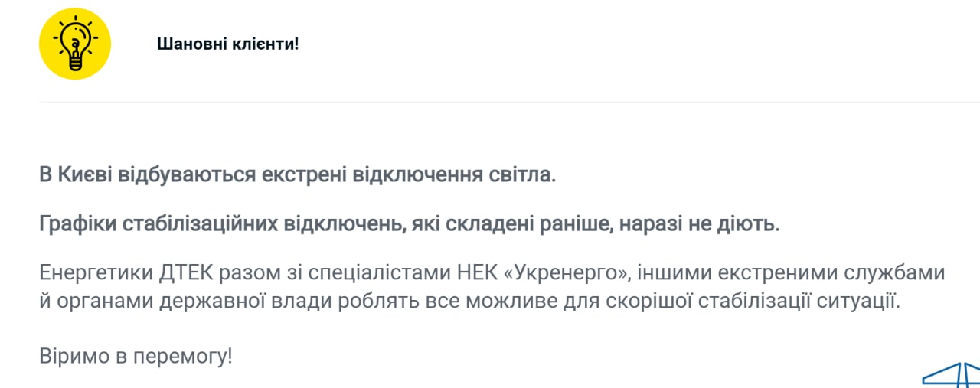980x388 pixels.
Task: Click the name "Укренерго" in the paragraph
Action: tap(567, 273)
